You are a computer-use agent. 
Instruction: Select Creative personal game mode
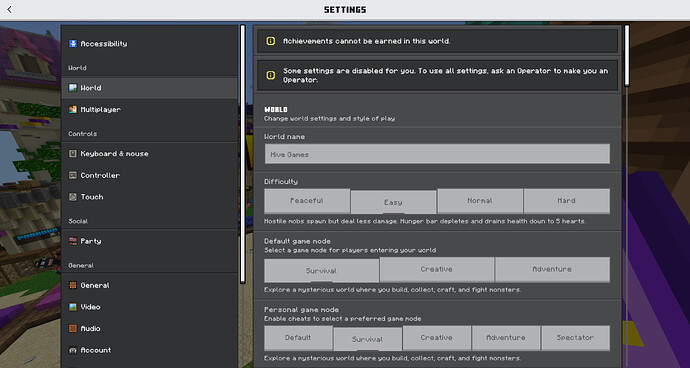coord(437,338)
